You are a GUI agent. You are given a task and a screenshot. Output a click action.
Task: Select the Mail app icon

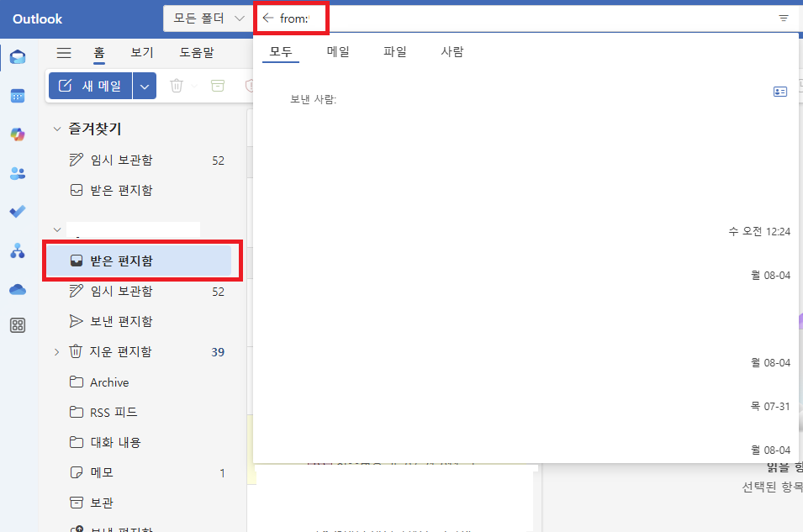point(18,57)
